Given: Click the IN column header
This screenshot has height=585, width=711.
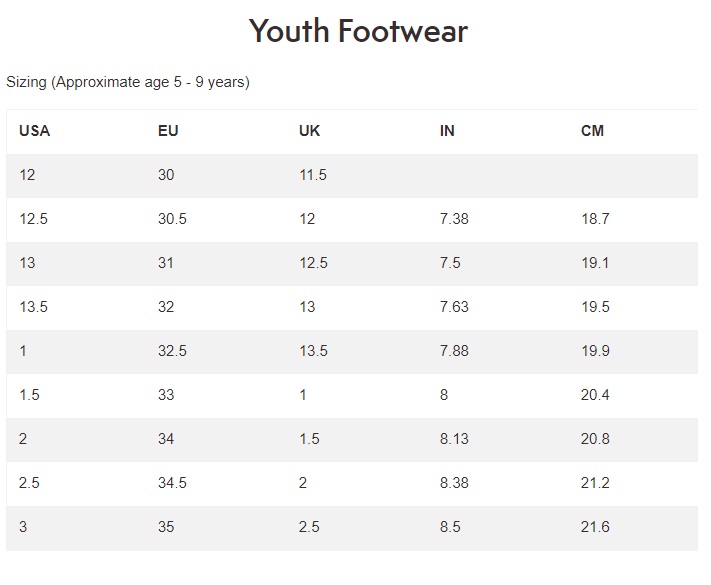Looking at the screenshot, I should tap(447, 131).
